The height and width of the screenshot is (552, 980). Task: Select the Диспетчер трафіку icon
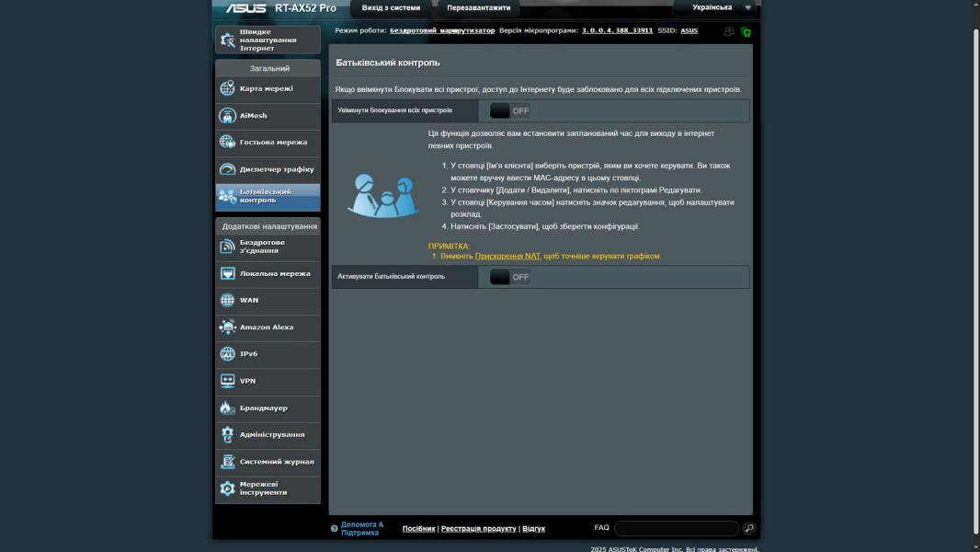tap(227, 169)
